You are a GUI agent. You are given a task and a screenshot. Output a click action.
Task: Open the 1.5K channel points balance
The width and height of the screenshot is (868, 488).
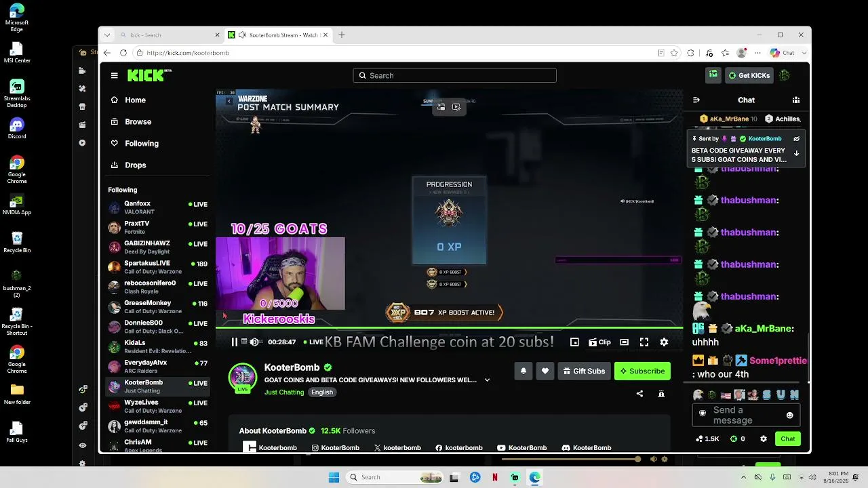(707, 439)
